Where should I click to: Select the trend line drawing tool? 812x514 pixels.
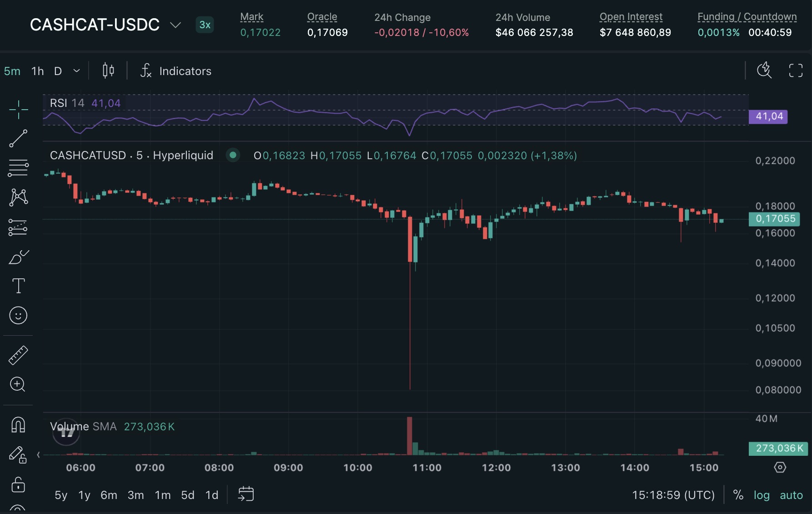pos(18,139)
